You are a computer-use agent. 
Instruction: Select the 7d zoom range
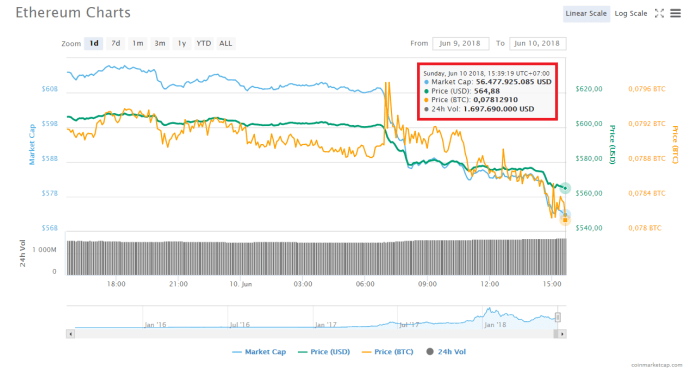[x=116, y=43]
